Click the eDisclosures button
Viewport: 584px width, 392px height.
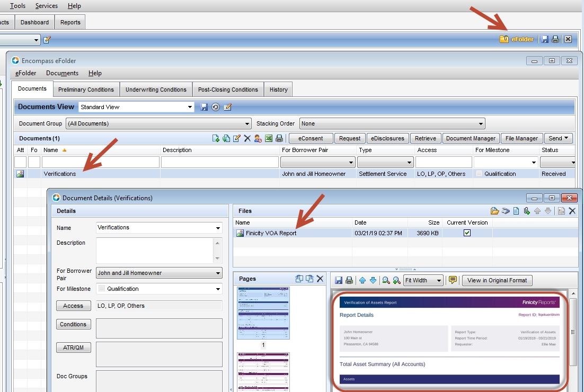[386, 138]
